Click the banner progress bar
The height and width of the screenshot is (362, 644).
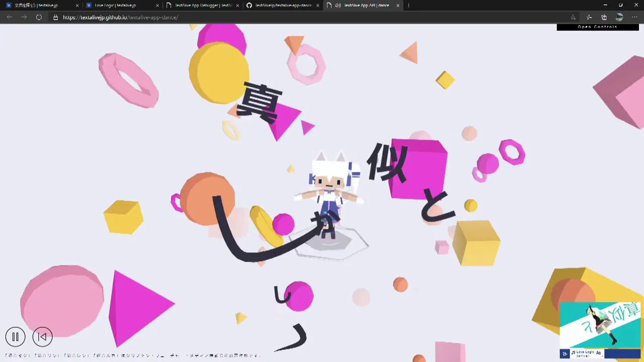tap(622, 354)
